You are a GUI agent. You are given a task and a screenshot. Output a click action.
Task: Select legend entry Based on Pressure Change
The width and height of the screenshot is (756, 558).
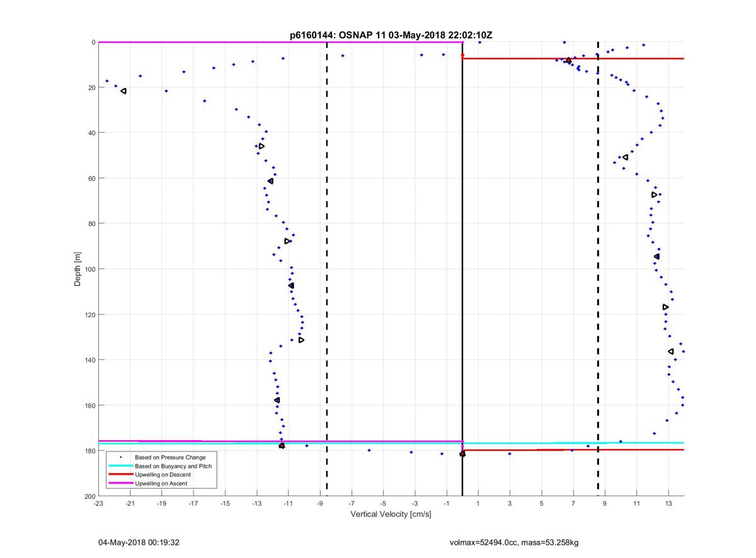click(170, 457)
